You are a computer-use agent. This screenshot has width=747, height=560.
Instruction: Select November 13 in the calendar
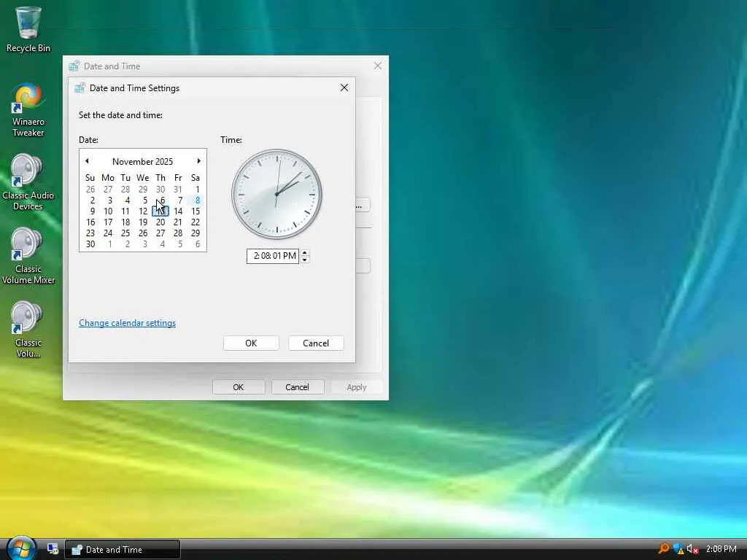pyautogui.click(x=160, y=211)
